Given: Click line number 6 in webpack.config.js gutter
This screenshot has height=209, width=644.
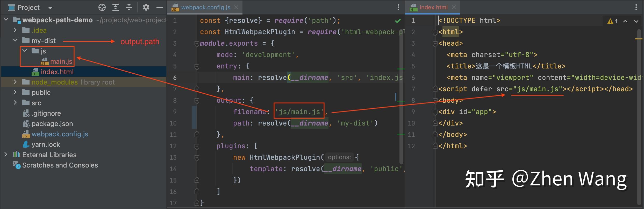Looking at the screenshot, I should click(175, 78).
